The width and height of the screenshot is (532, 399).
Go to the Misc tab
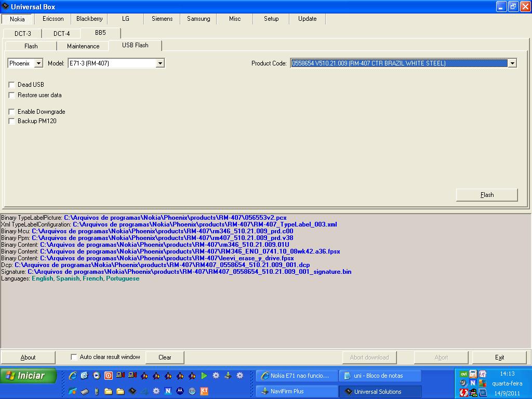pyautogui.click(x=235, y=19)
